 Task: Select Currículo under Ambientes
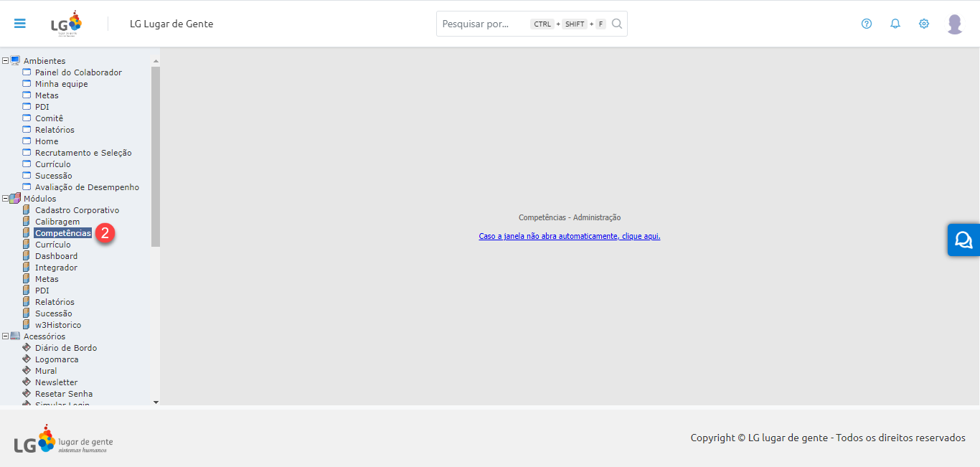tap(53, 164)
